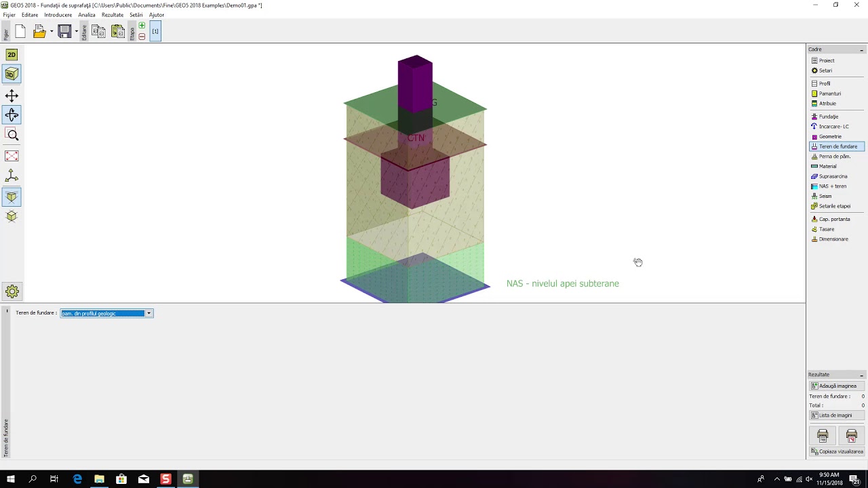Open the Seism frame
Viewport: 868px width, 488px height.
click(837, 196)
